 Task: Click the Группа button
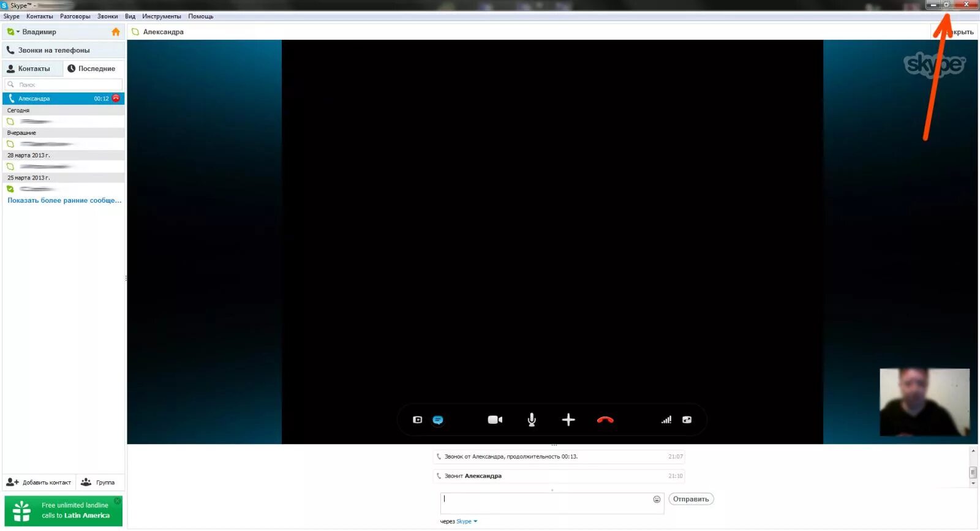coord(100,483)
